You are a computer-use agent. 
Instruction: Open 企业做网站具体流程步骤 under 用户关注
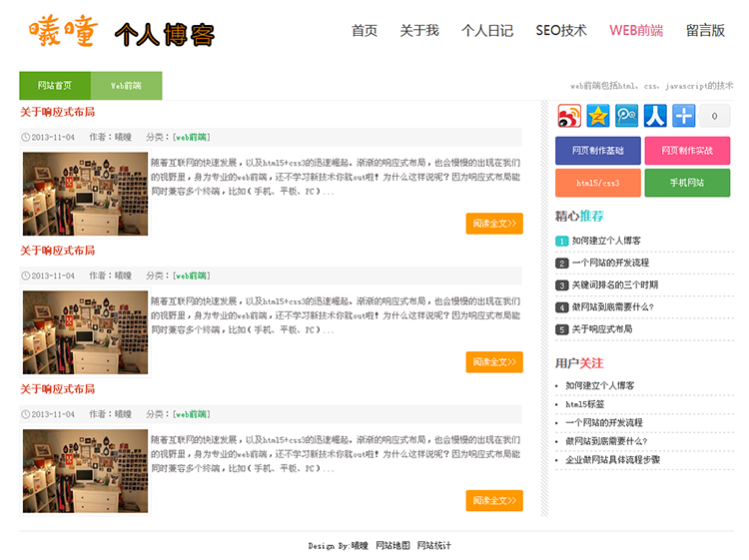[x=613, y=460]
